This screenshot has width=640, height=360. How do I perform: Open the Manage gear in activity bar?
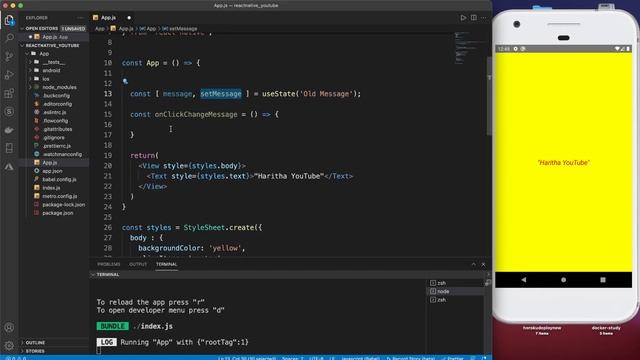coord(9,346)
